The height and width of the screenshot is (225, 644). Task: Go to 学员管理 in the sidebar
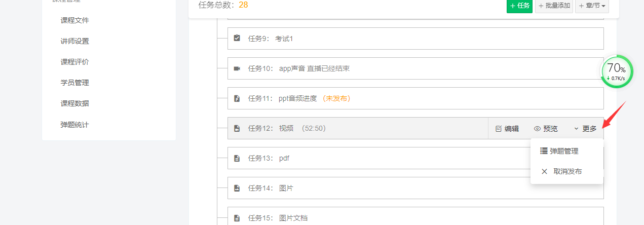tap(75, 83)
